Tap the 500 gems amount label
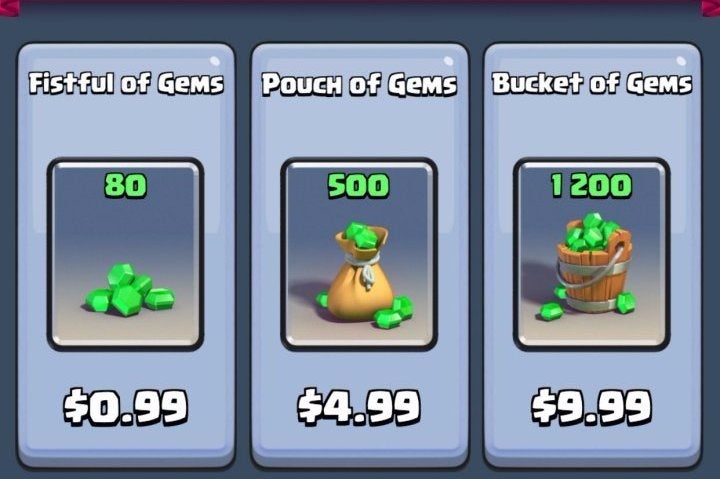 pos(359,185)
